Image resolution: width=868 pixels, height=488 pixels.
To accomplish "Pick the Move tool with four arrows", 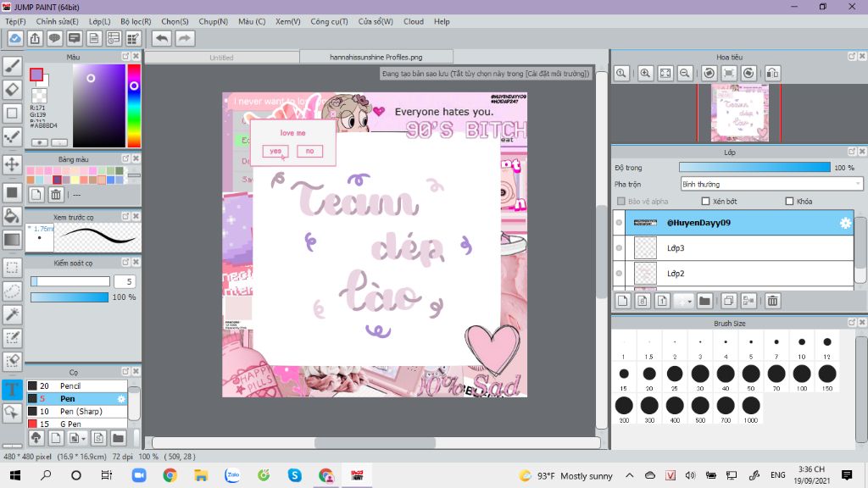I will point(12,164).
